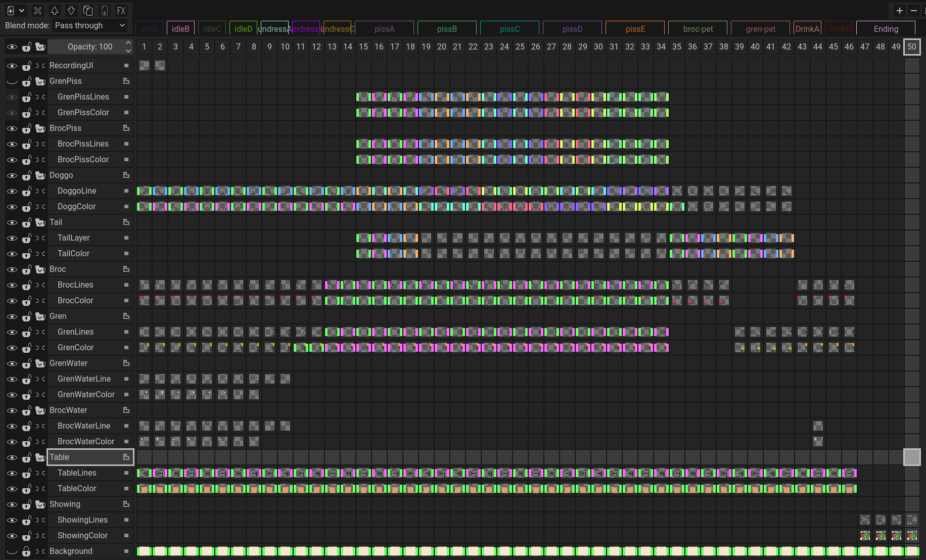
Task: Switch to the broc-pet tab
Action: (698, 29)
